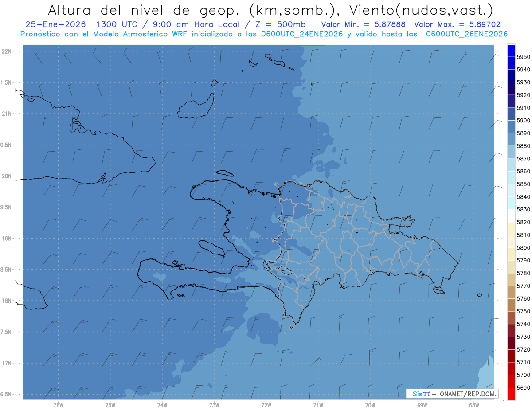Screen dimensions: 532x411
Task: Click the '5940' color scale value
Action: tap(523, 70)
